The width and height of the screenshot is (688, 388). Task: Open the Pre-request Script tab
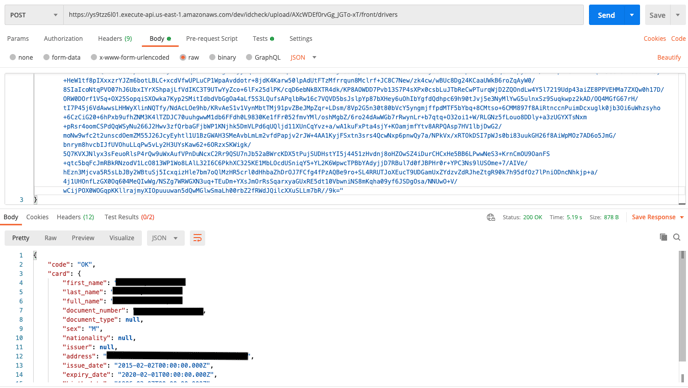pyautogui.click(x=211, y=39)
